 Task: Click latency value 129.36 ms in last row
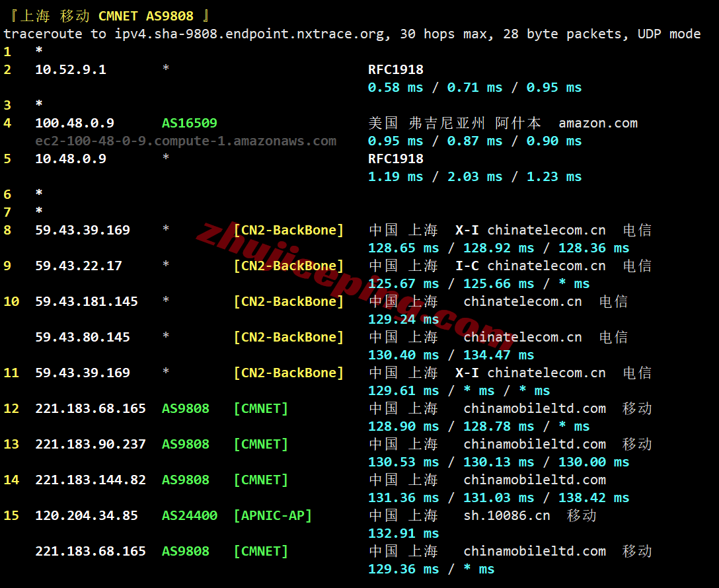point(404,570)
